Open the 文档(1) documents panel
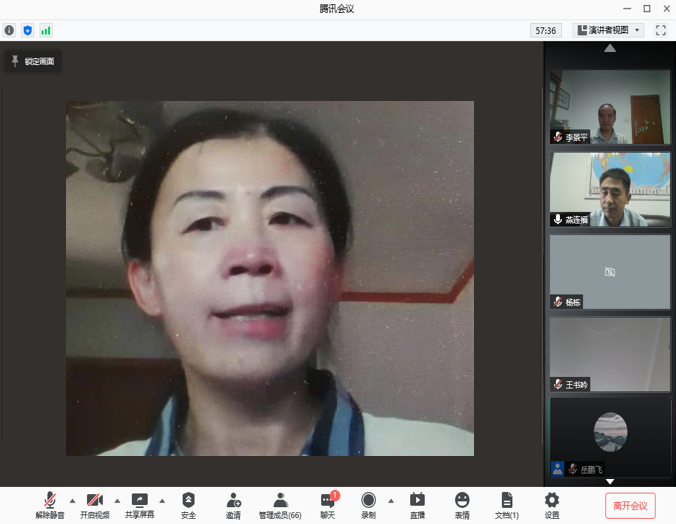Image resolution: width=676 pixels, height=524 pixels. click(x=507, y=501)
